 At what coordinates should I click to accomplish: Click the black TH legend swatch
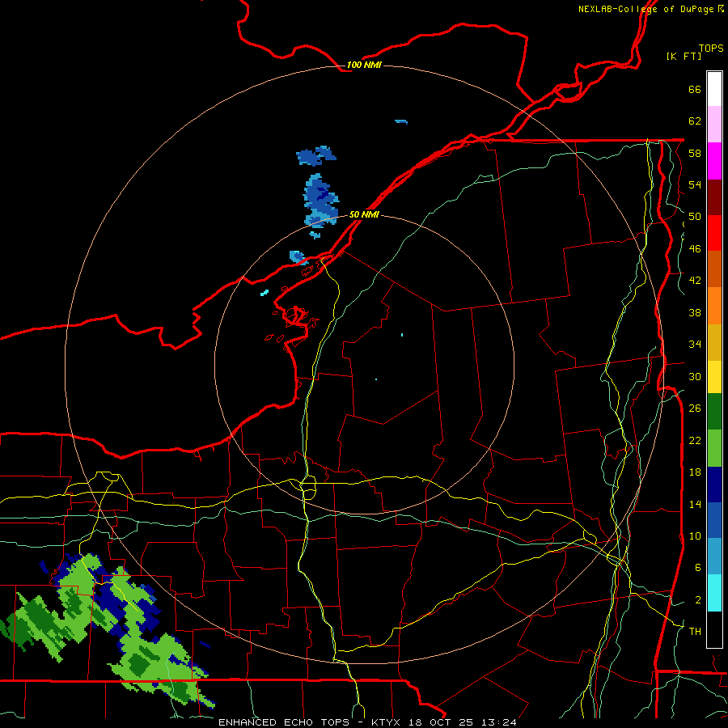pos(714,629)
